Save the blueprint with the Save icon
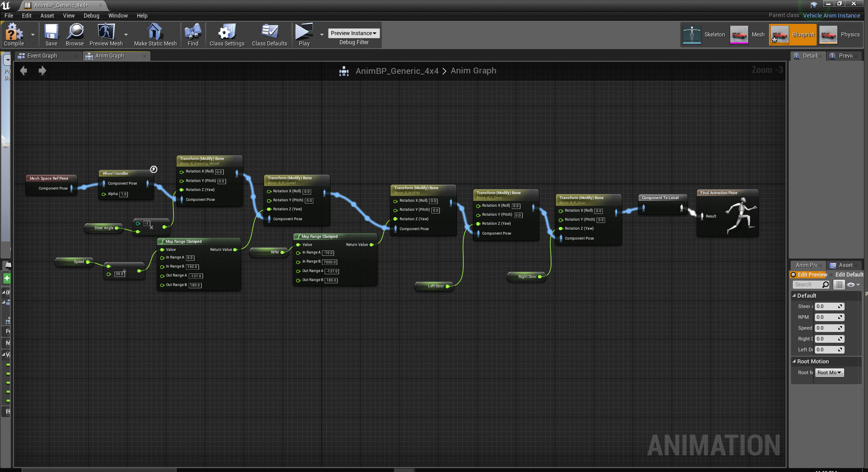Viewport: 868px width, 472px height. [x=51, y=32]
